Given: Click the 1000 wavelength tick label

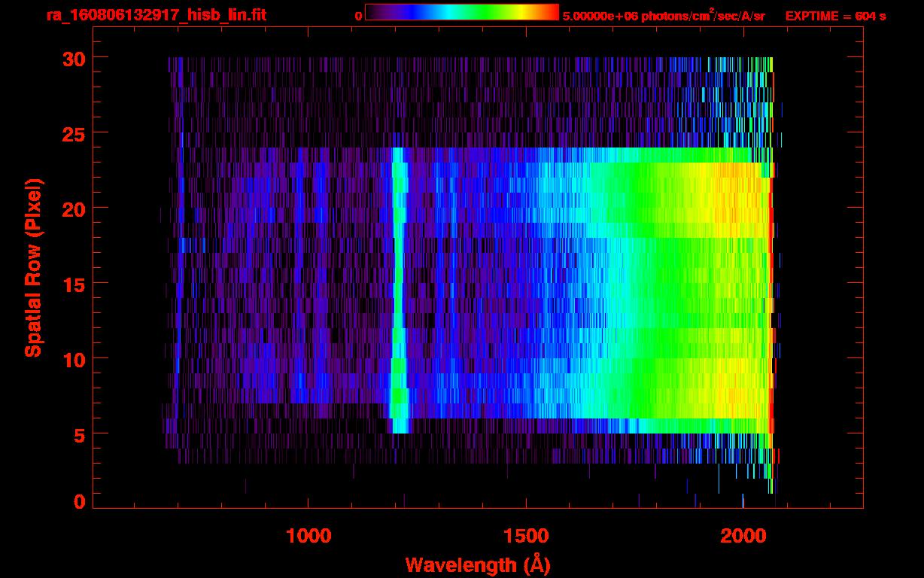Looking at the screenshot, I should click(x=309, y=536).
